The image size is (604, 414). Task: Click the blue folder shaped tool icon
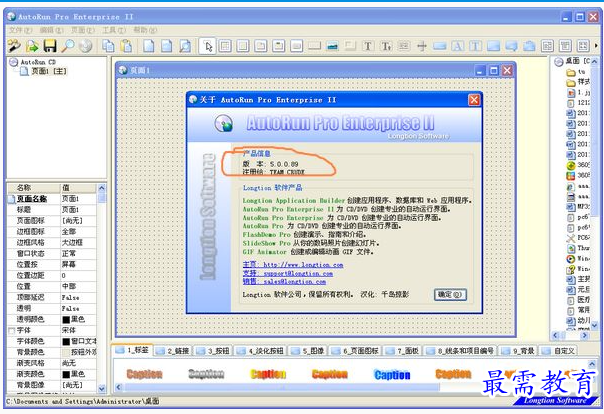529,46
